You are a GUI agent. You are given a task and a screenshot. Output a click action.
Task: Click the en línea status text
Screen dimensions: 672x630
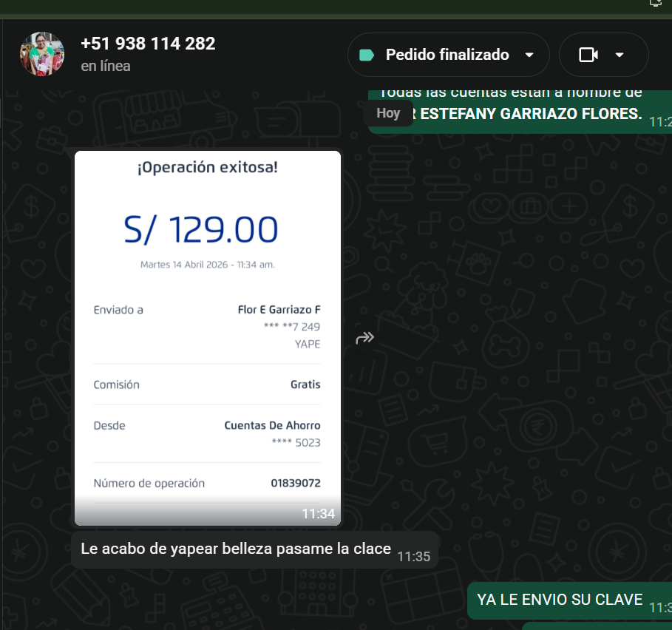click(106, 66)
